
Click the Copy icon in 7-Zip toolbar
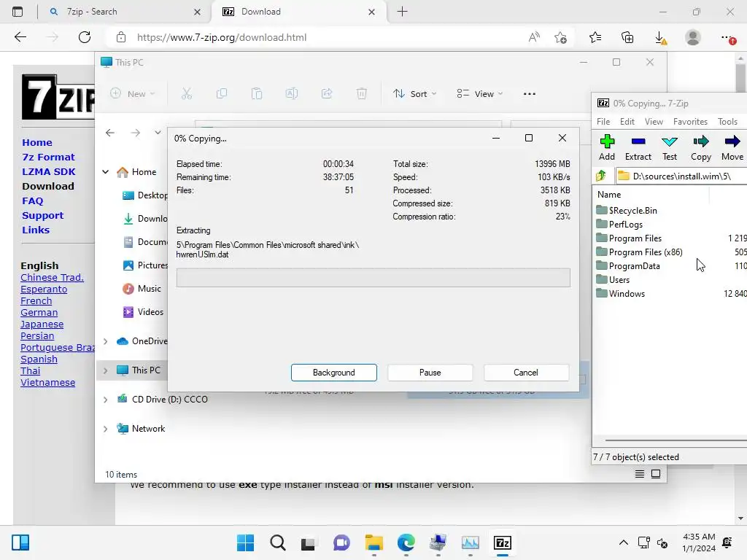click(x=701, y=147)
